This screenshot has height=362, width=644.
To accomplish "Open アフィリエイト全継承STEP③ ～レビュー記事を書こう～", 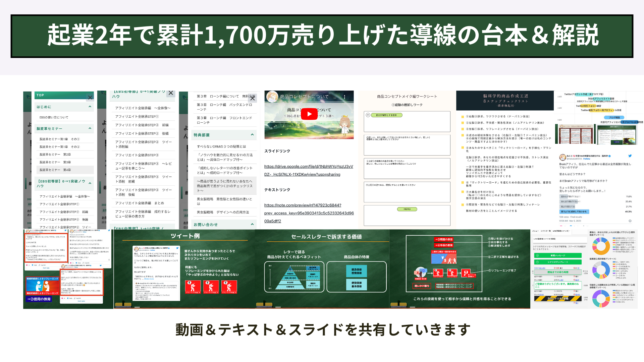I will 144,166.
